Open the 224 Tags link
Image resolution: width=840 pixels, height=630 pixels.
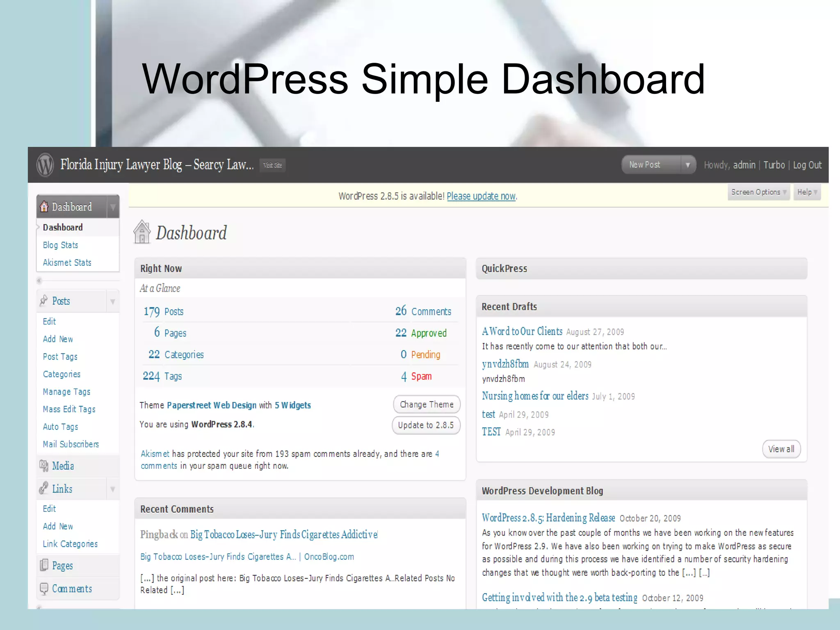click(162, 376)
